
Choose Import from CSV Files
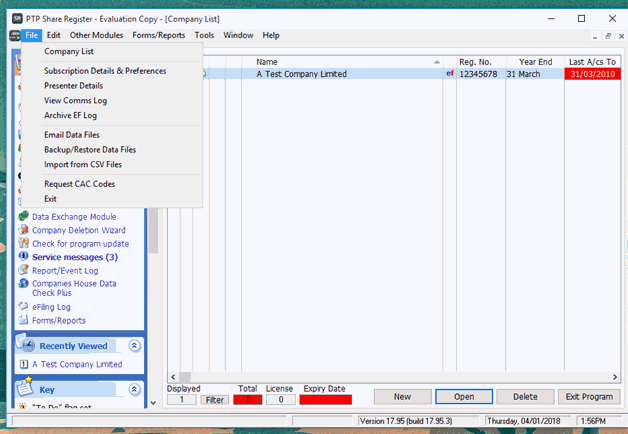(x=83, y=165)
